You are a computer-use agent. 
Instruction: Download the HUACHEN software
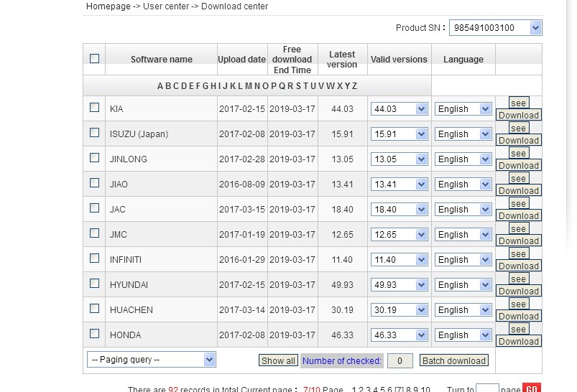coord(519,316)
